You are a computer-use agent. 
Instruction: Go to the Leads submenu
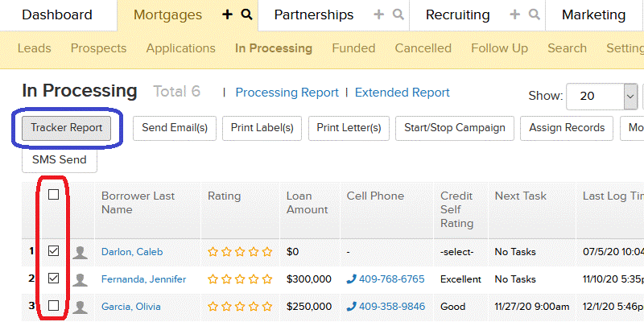[x=35, y=48]
